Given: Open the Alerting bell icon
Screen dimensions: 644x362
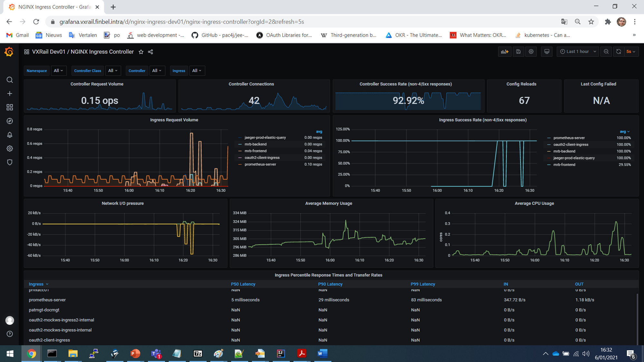Looking at the screenshot, I should point(10,135).
